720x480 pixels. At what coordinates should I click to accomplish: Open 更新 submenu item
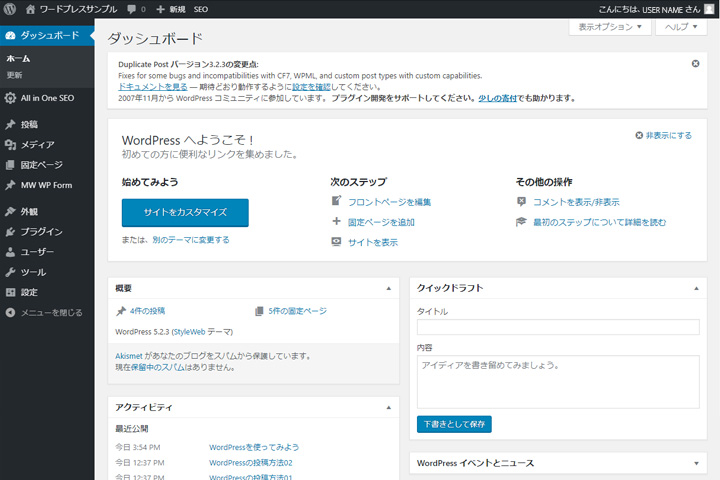[x=14, y=75]
